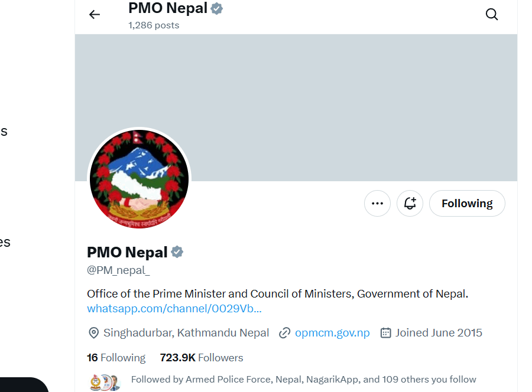The height and width of the screenshot is (392, 532).
Task: Visit the opmcm.gov.np website link
Action: pos(332,333)
